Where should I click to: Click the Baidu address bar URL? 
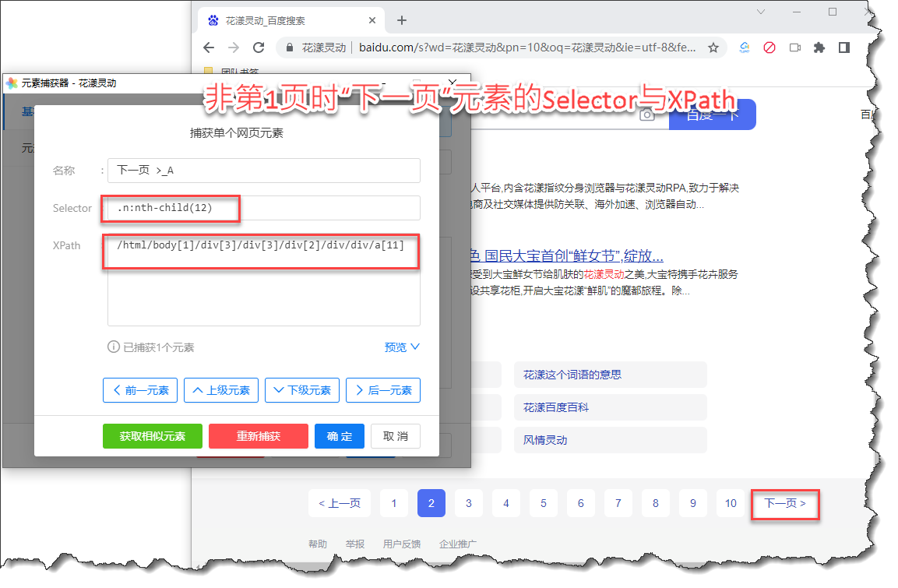[x=527, y=48]
